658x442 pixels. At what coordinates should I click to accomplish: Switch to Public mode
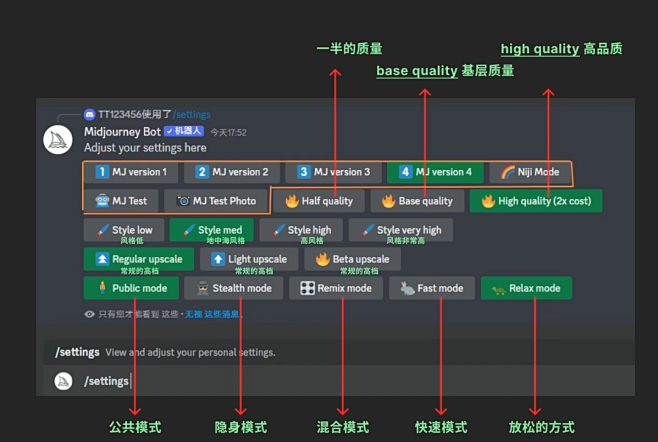pos(131,288)
